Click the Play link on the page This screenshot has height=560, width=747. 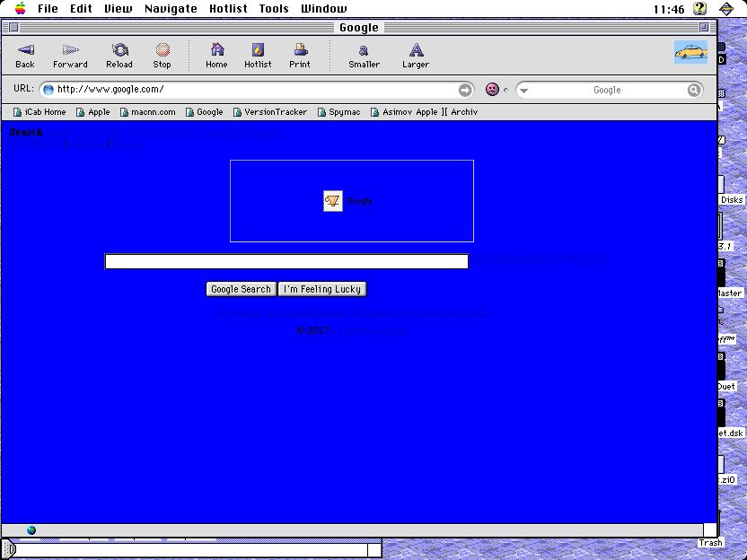[114, 132]
